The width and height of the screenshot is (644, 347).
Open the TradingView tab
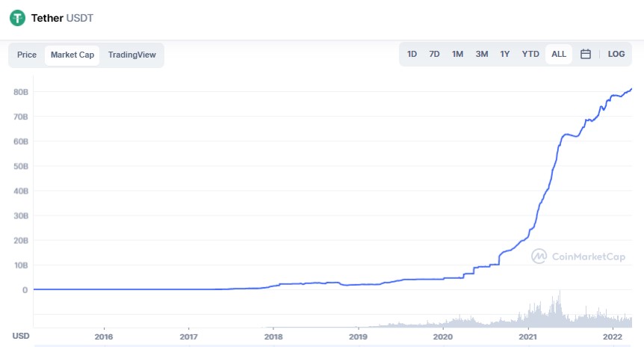(x=132, y=55)
